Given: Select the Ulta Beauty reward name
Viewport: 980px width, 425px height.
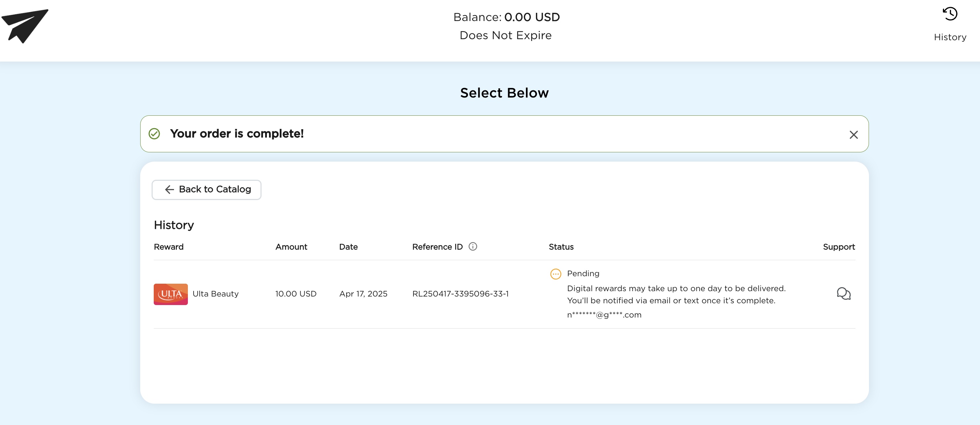Looking at the screenshot, I should coord(215,294).
